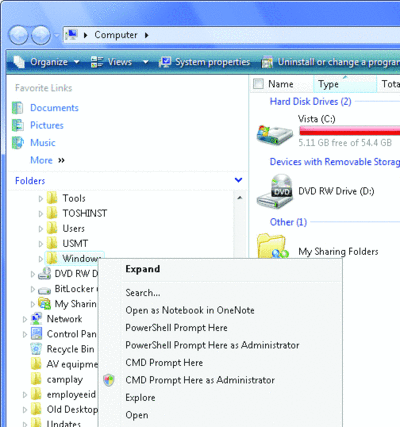Collapse the Folders pane with chevron

[x=238, y=180]
